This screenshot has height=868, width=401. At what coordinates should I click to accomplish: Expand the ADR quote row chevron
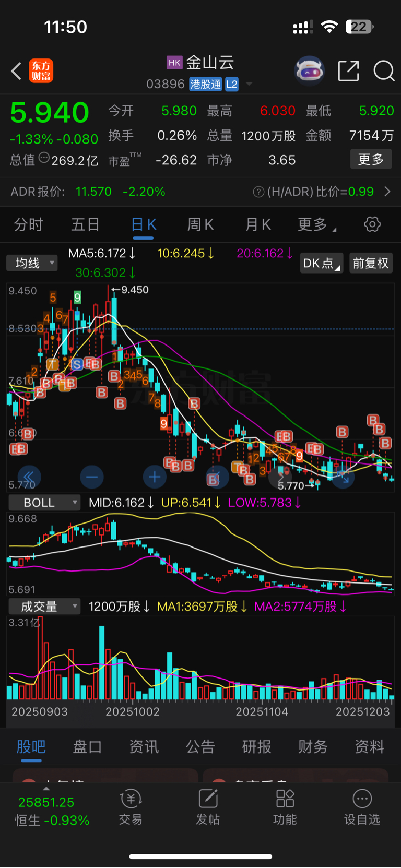click(x=387, y=192)
